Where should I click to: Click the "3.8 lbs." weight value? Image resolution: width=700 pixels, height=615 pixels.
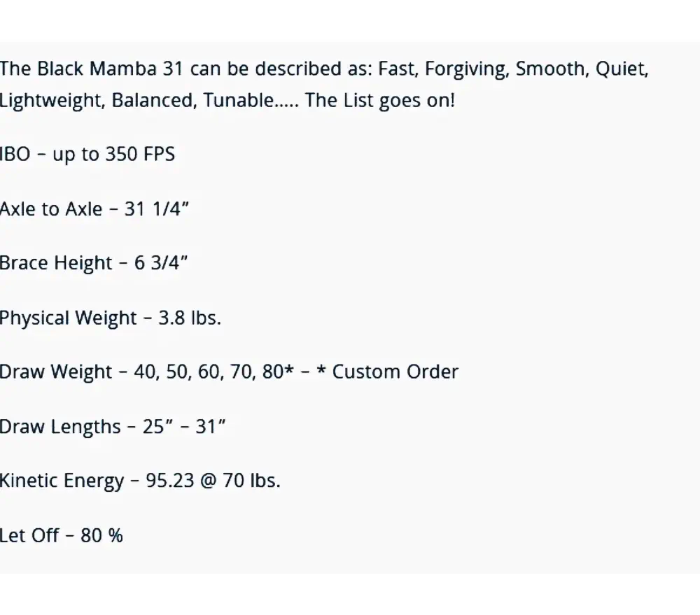tap(190, 318)
